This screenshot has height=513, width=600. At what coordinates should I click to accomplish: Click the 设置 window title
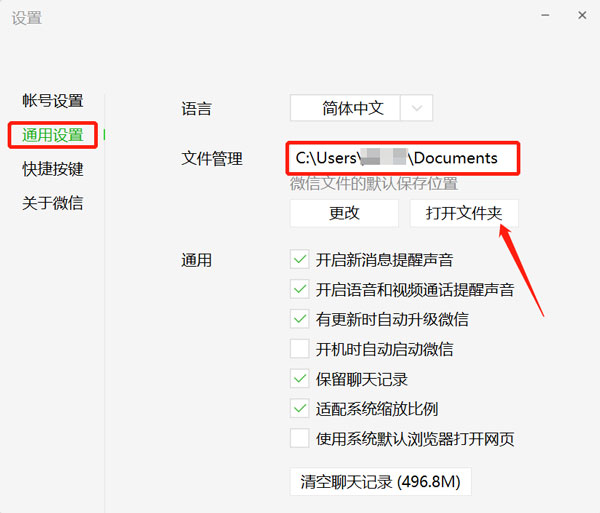point(26,18)
